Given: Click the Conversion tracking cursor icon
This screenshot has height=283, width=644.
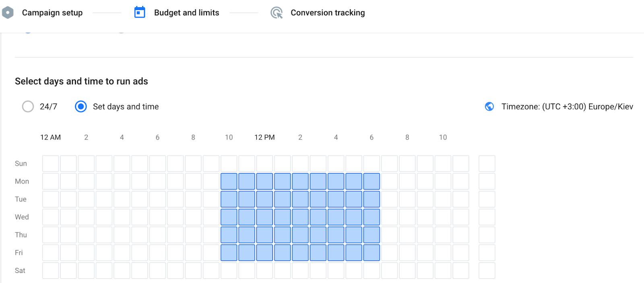Looking at the screenshot, I should pos(277,13).
